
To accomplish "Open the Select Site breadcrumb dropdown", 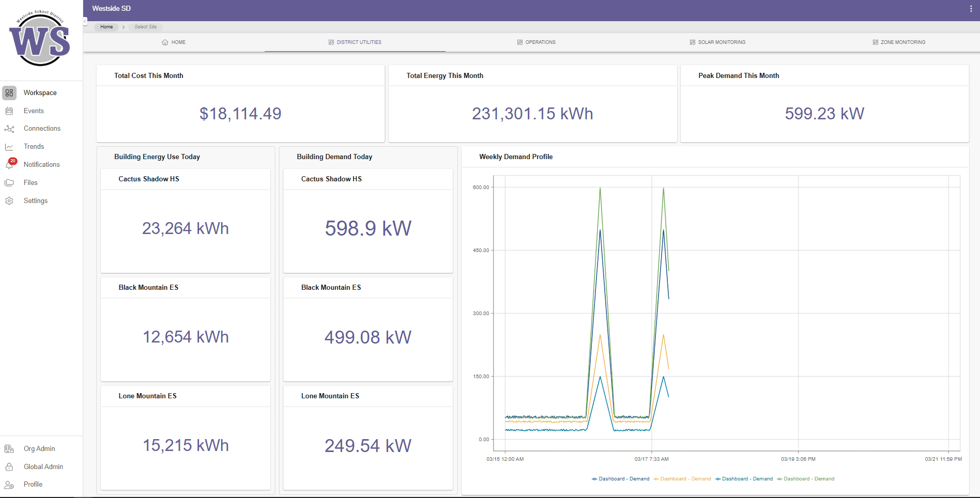I will coord(145,27).
